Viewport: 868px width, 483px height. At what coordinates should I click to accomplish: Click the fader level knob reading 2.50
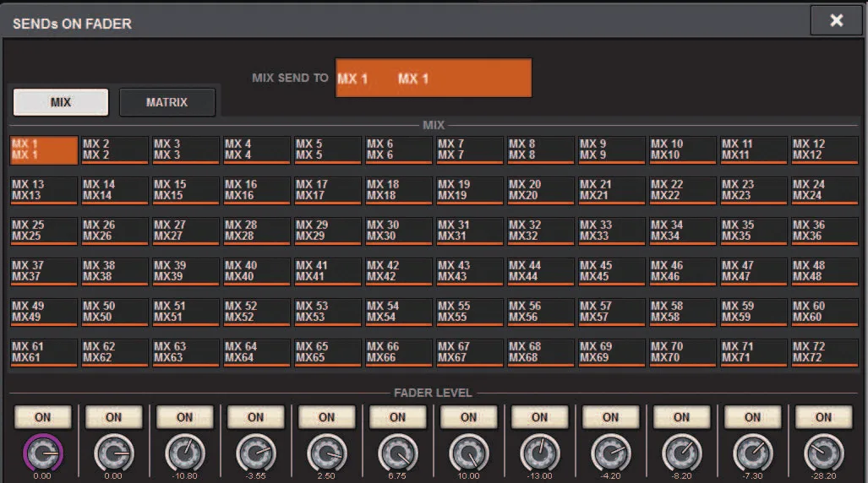click(326, 453)
